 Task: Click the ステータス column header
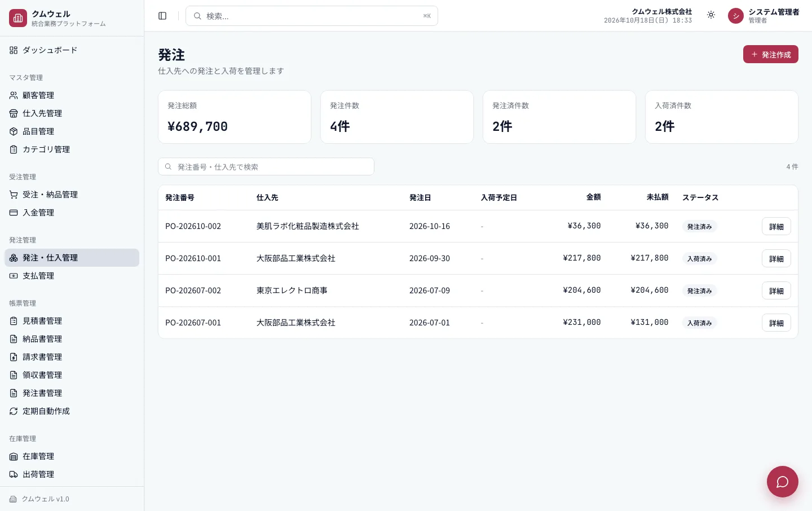(700, 197)
